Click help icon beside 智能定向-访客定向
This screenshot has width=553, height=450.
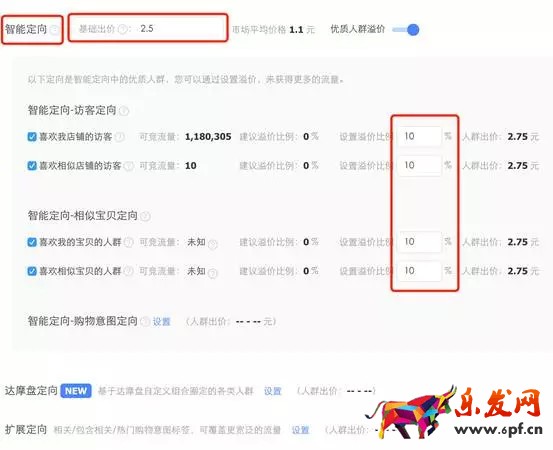coord(124,111)
